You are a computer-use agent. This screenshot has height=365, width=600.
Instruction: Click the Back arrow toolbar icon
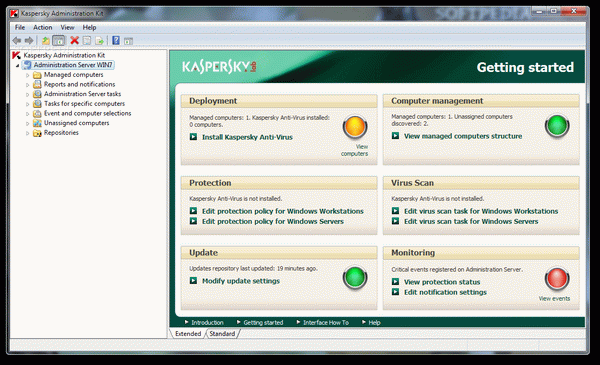16,41
